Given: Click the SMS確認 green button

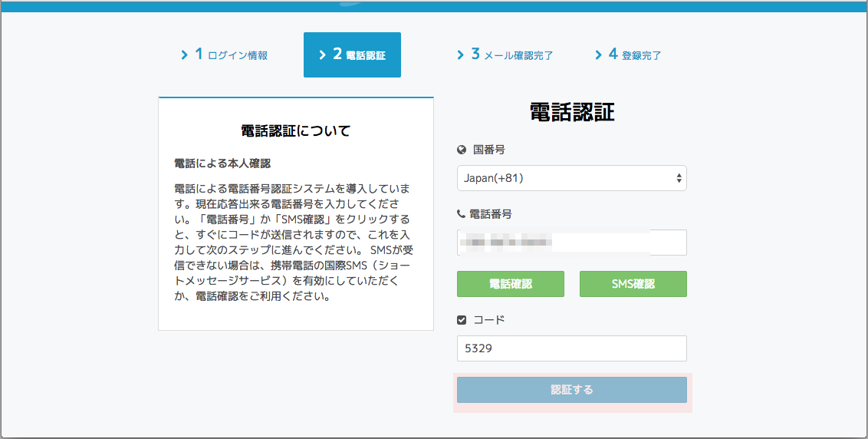Looking at the screenshot, I should pos(633,284).
